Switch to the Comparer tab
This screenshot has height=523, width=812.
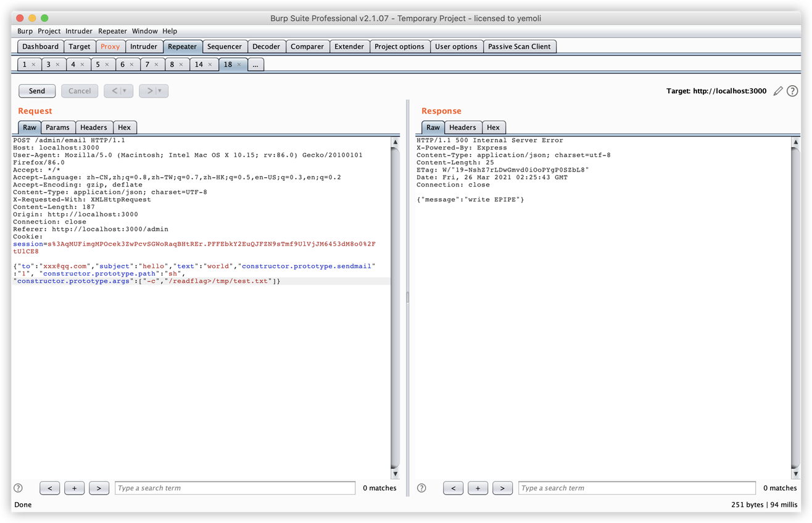tap(307, 46)
